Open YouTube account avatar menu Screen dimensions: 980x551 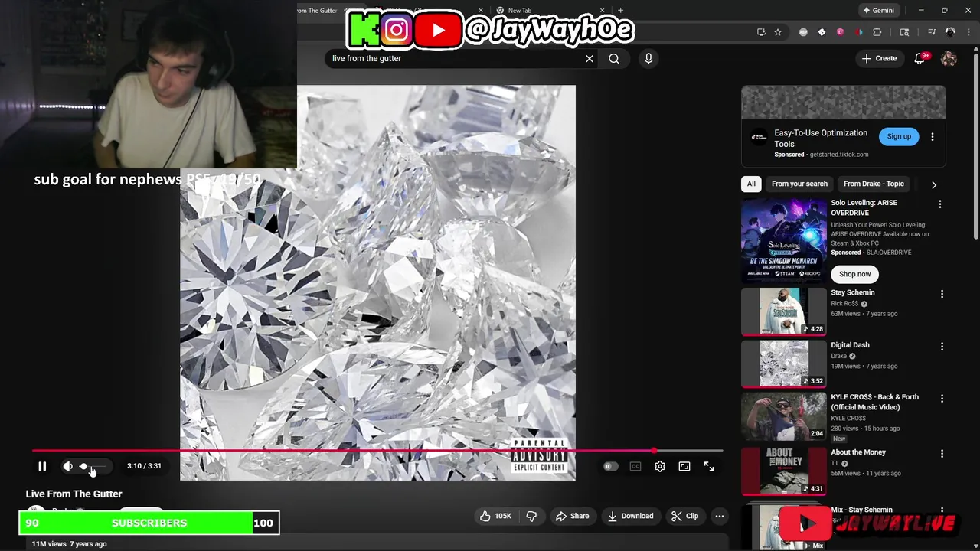pos(949,58)
